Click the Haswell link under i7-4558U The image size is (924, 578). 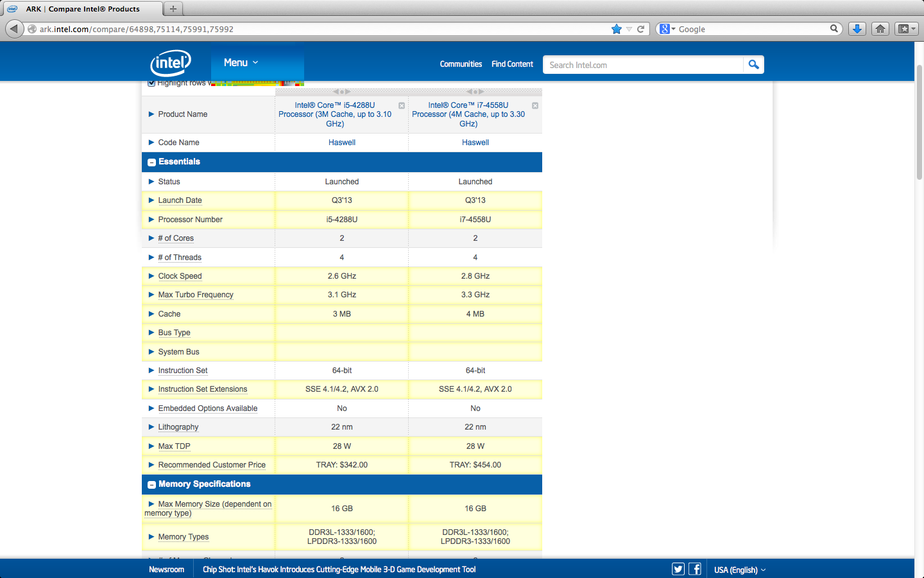(475, 143)
